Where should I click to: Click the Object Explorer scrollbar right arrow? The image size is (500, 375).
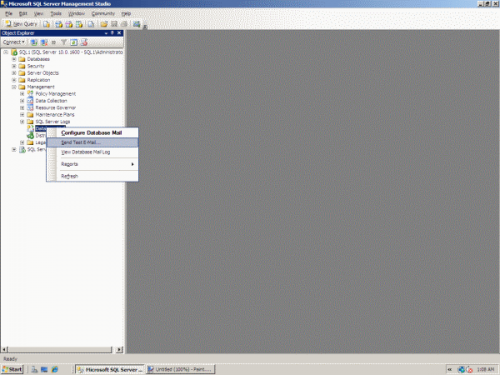(119, 349)
